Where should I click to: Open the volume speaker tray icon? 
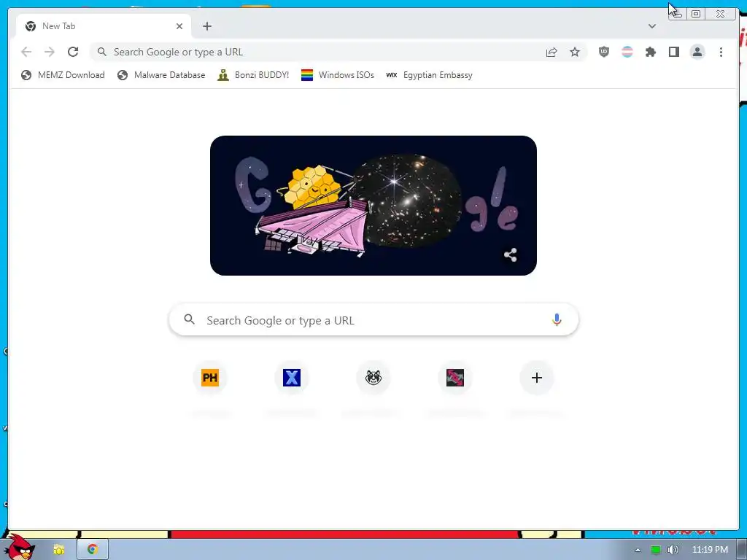point(673,550)
